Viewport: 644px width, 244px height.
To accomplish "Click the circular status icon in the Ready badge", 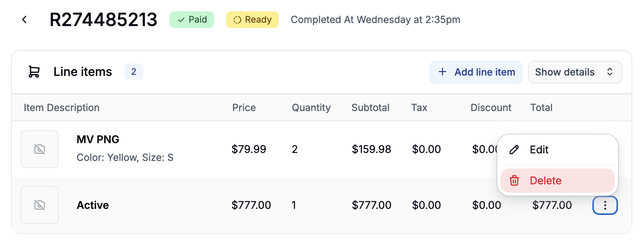I will (x=238, y=20).
